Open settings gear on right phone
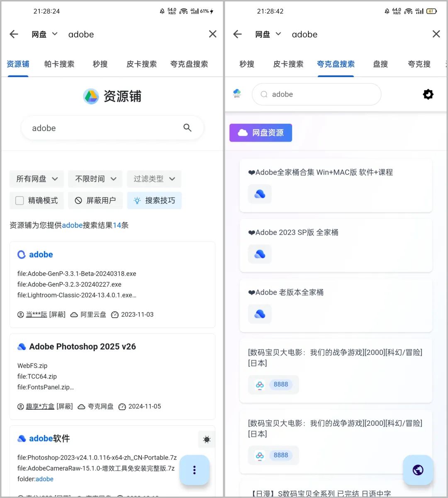This screenshot has width=448, height=498. point(428,94)
